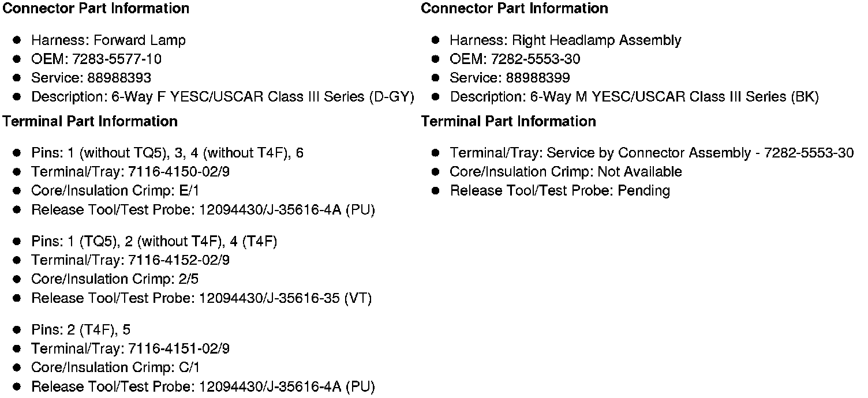
Task: Click "Core/Insulation Crimp: Not Available"
Action: click(566, 172)
